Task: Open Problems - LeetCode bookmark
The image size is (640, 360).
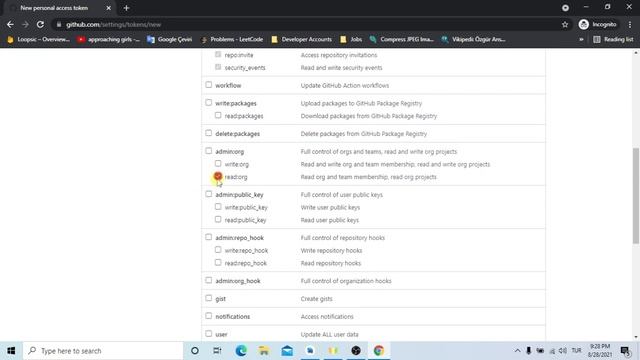Action: 231,40
